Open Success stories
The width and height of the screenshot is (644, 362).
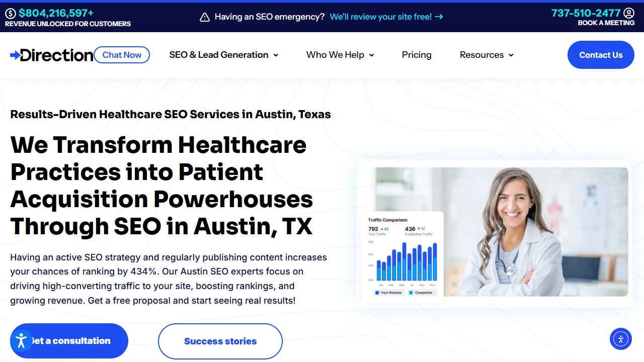point(220,341)
